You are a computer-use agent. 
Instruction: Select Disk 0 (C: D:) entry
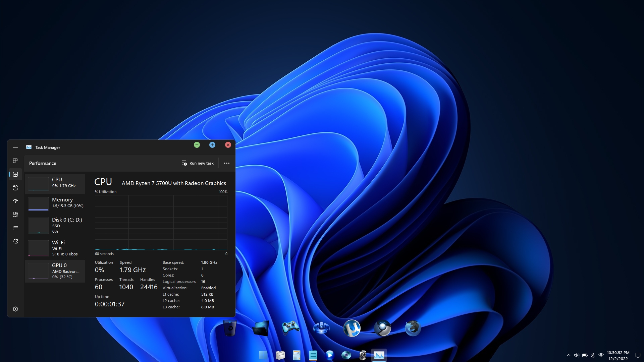(55, 225)
